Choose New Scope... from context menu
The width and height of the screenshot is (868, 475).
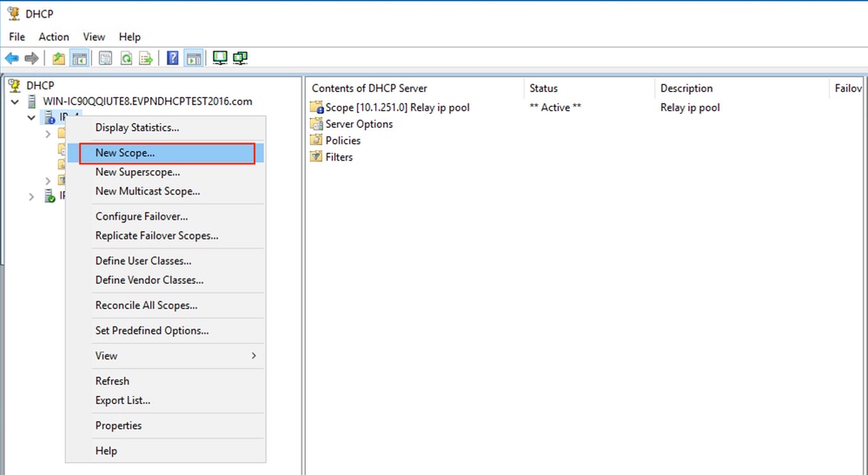[x=165, y=153]
